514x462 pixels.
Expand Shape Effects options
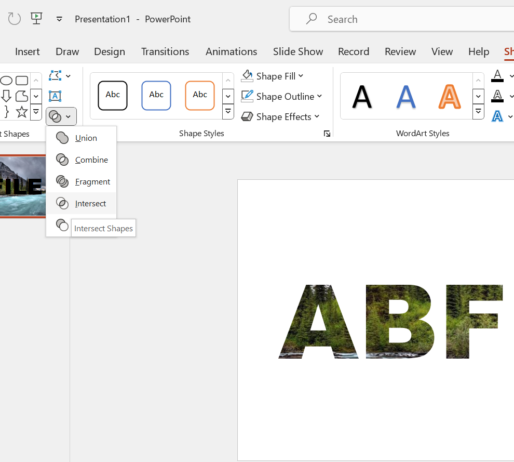click(280, 117)
